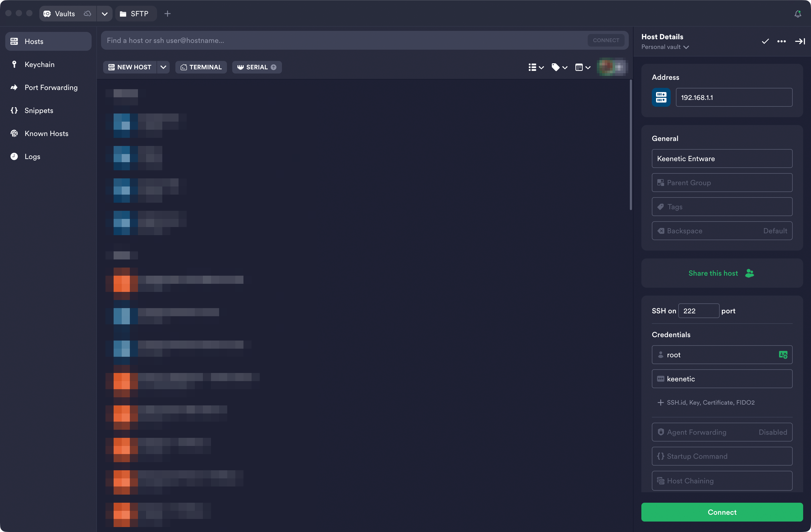Toggle the Agent Forwarding Disabled setting
Image resolution: width=811 pixels, height=532 pixels.
coord(722,432)
